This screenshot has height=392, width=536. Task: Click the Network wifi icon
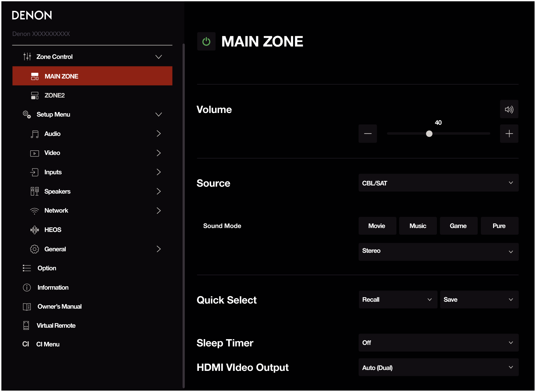(35, 211)
